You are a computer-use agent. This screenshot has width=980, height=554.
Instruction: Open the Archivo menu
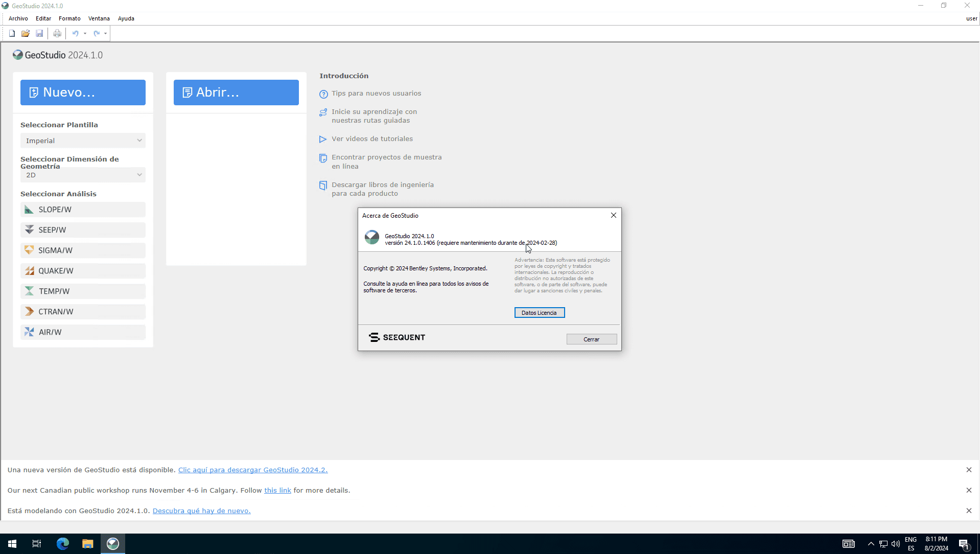pyautogui.click(x=18, y=18)
